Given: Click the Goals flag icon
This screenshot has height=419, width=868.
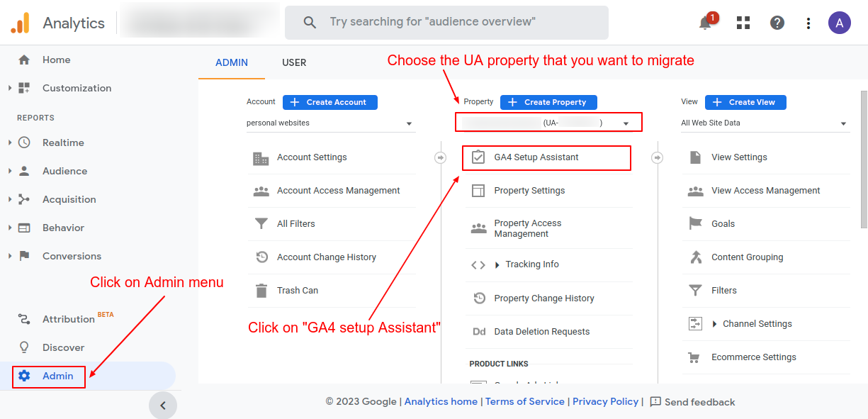Looking at the screenshot, I should [696, 223].
